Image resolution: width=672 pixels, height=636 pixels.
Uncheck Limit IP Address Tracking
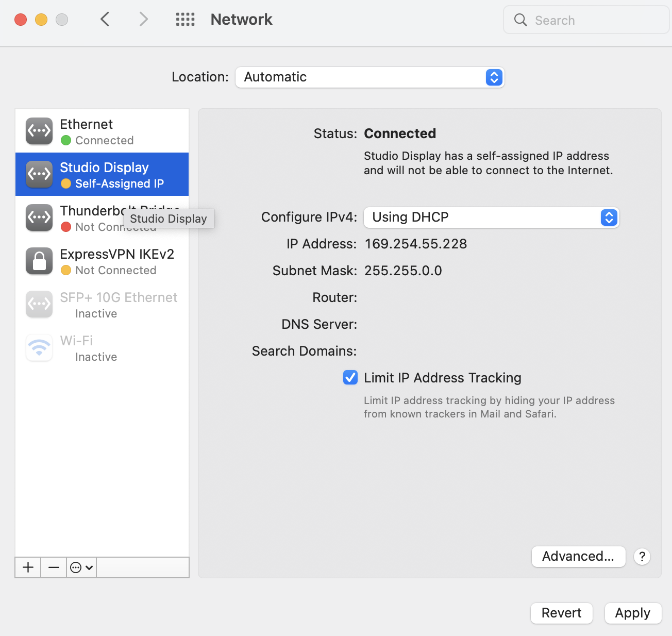[350, 377]
